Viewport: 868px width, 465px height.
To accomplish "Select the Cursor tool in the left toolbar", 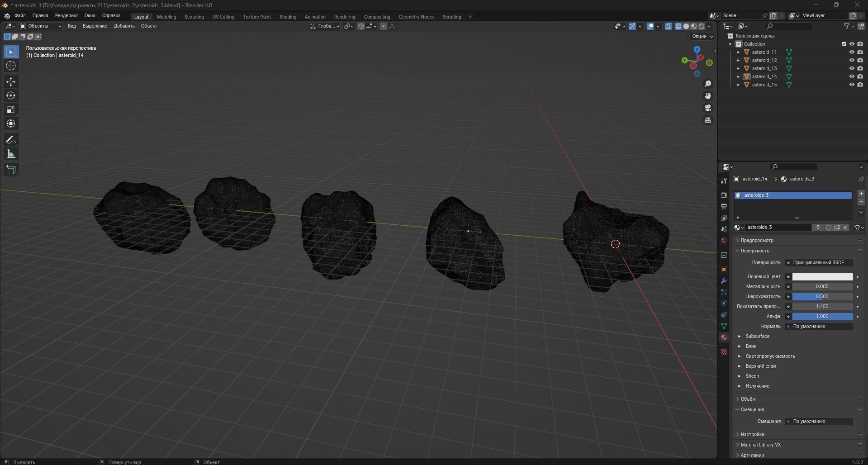I will pos(11,66).
